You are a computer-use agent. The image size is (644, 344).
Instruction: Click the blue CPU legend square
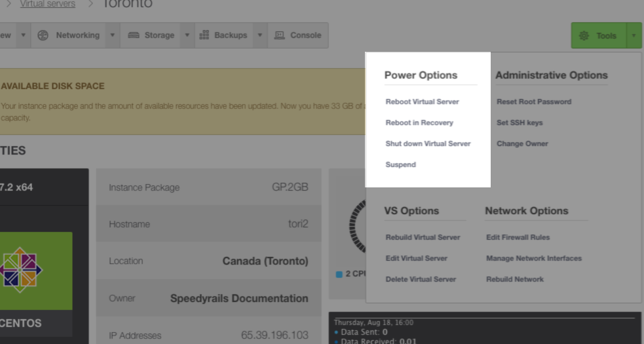339,274
